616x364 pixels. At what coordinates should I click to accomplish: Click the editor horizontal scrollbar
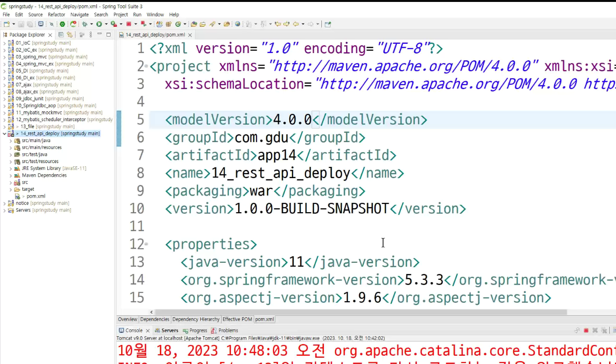360,312
